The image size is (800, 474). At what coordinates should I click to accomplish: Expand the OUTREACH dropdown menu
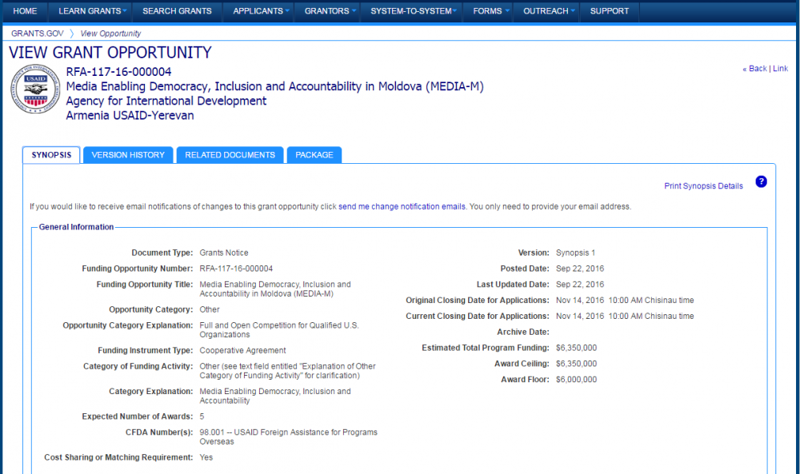click(x=548, y=11)
